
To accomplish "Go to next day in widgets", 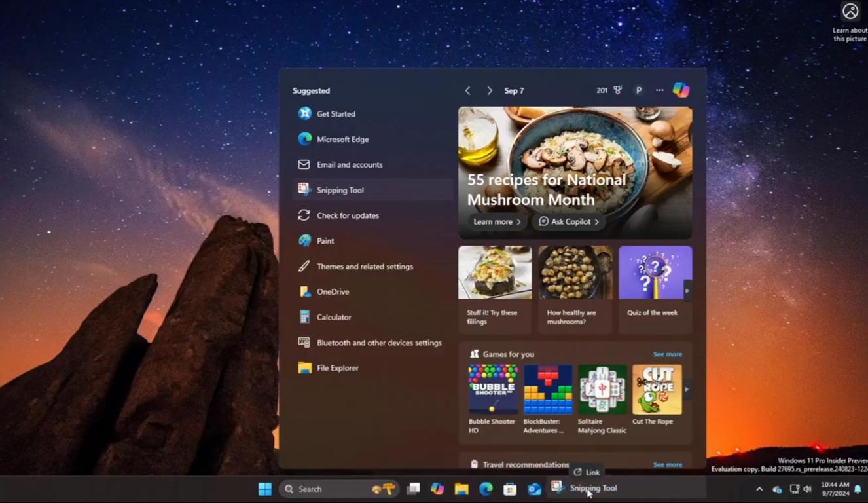I will [489, 91].
